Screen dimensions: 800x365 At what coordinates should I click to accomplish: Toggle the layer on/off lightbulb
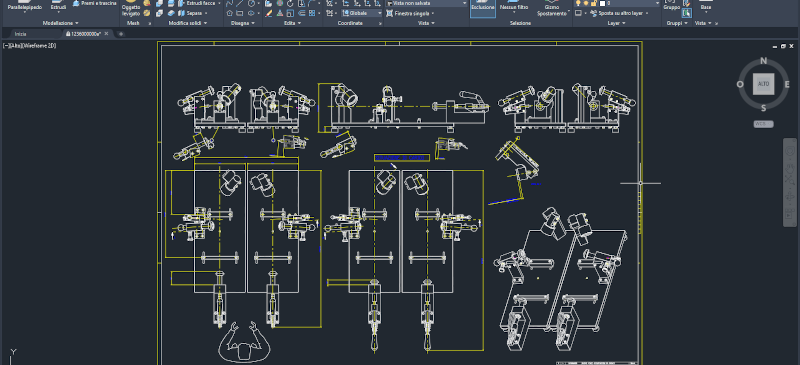(x=579, y=3)
